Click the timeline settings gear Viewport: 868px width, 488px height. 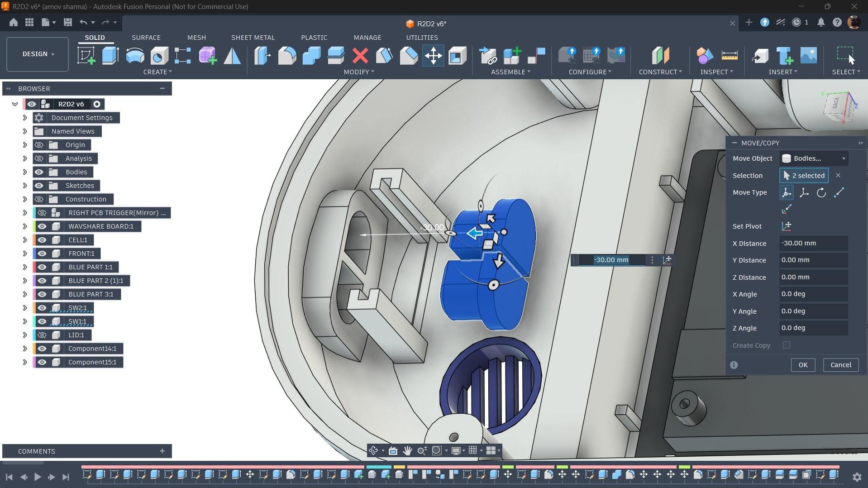click(x=857, y=477)
